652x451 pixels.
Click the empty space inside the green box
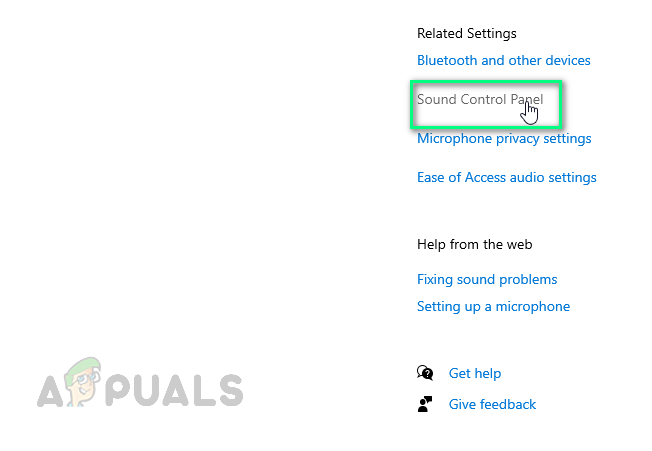pos(470,118)
